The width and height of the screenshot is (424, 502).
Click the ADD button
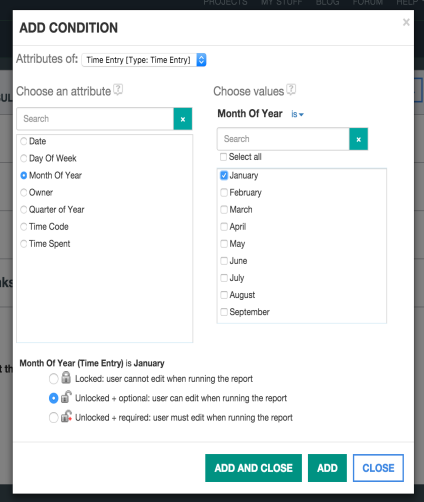(x=327, y=468)
